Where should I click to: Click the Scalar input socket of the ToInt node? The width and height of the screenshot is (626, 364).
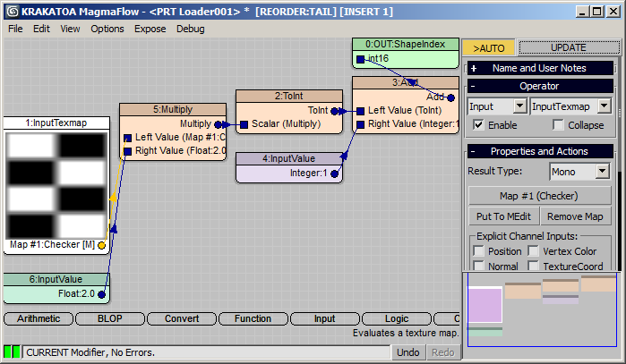tap(244, 124)
